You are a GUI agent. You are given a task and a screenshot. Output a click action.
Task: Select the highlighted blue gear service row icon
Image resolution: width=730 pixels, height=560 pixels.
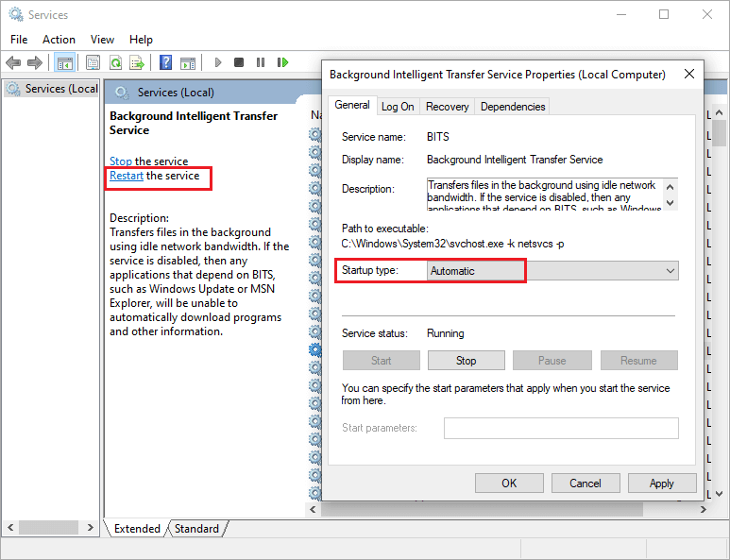pyautogui.click(x=315, y=349)
